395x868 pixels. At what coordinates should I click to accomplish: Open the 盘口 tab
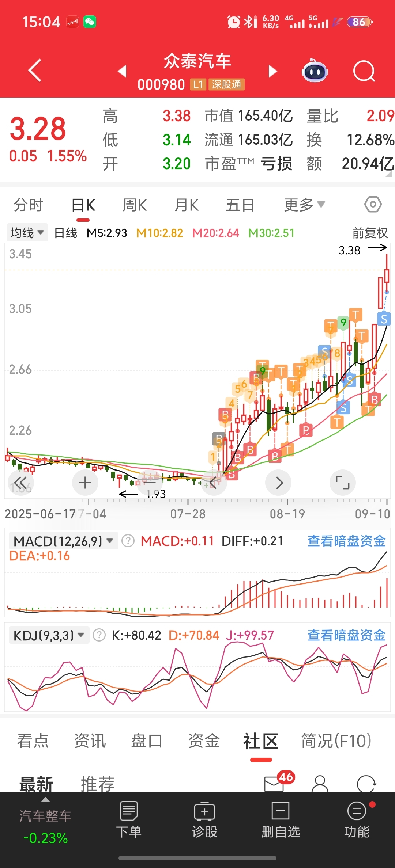[x=147, y=741]
